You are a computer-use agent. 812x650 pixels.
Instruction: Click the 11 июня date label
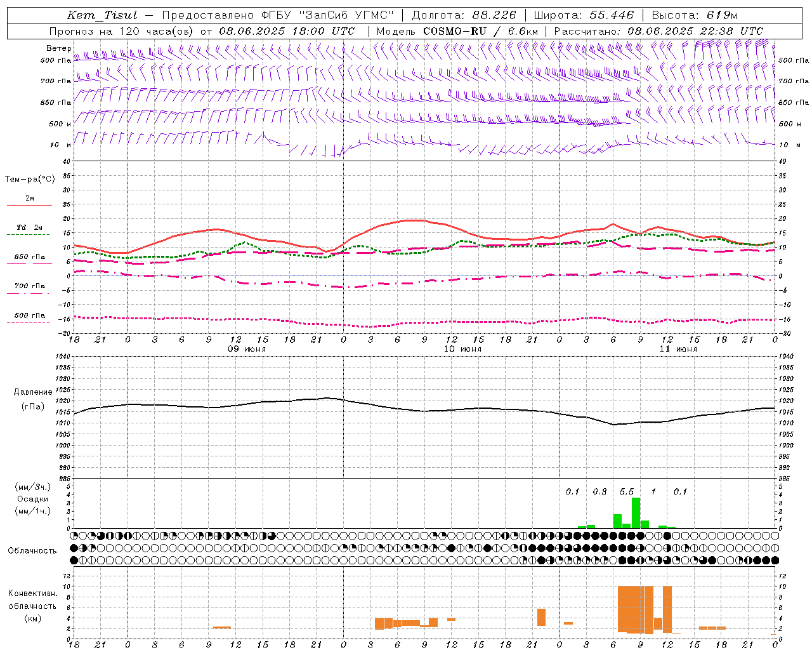[x=678, y=349]
